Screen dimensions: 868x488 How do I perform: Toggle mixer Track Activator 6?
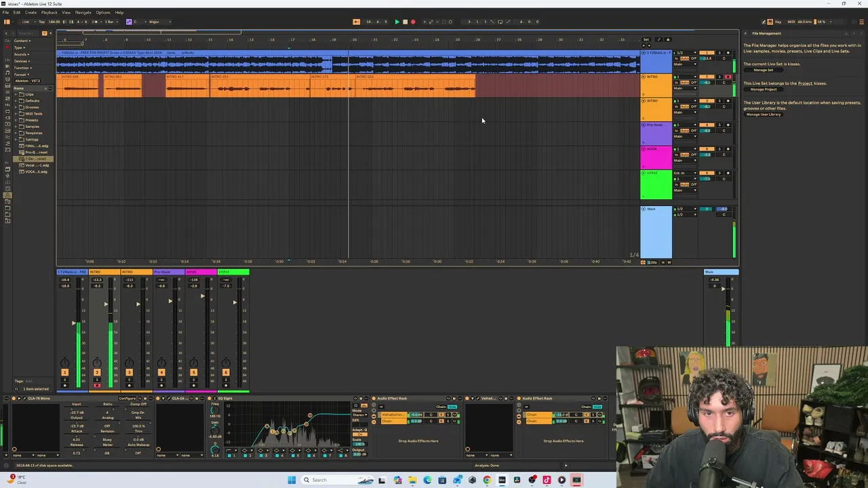pyautogui.click(x=226, y=373)
